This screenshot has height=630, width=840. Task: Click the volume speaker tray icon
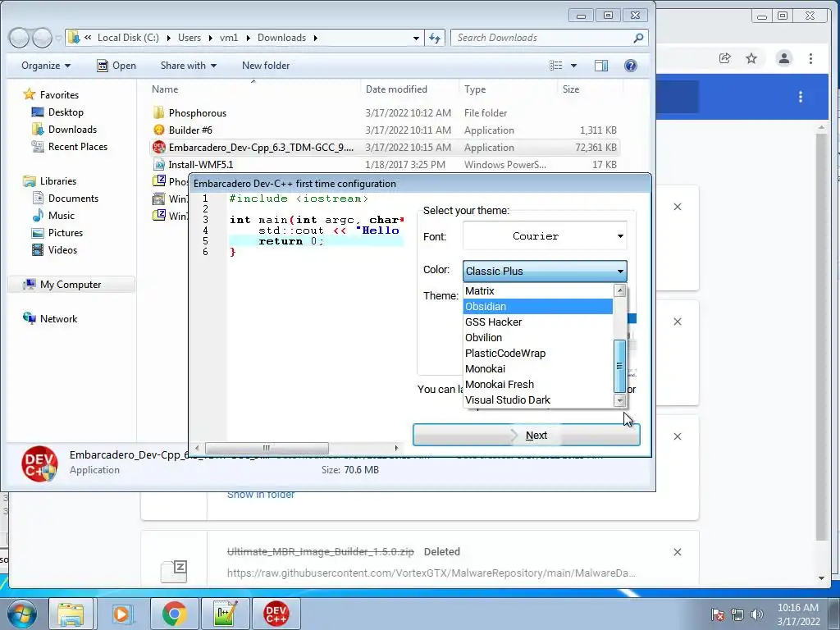click(756, 614)
